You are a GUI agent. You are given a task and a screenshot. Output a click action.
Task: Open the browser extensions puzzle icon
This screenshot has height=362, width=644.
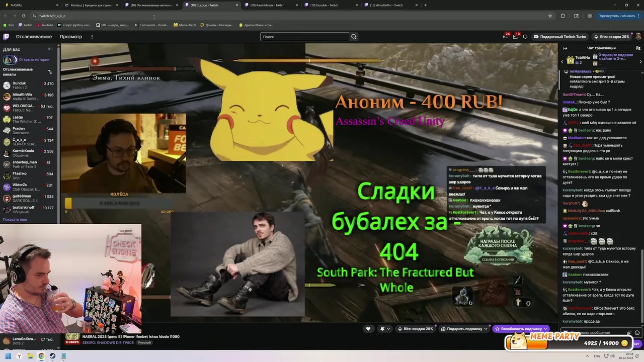[x=563, y=16]
